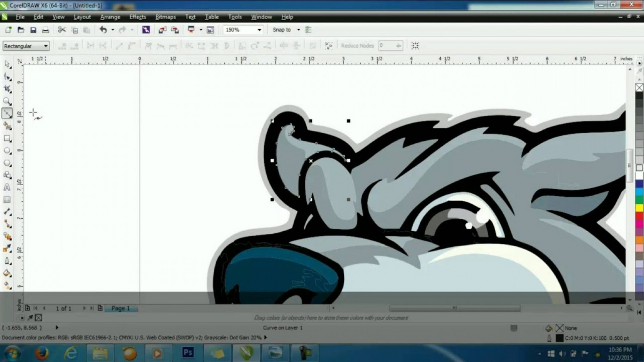
Task: Click the Undo arrow icon
Action: 103,30
